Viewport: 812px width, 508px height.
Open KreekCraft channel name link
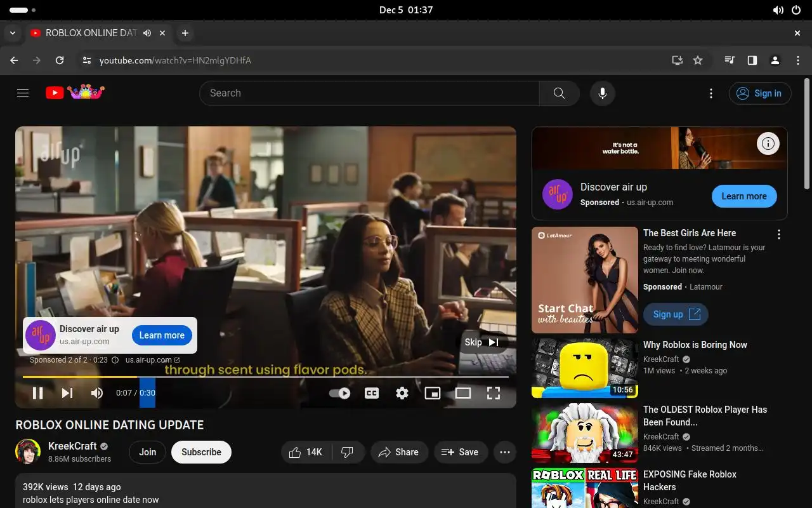point(72,446)
